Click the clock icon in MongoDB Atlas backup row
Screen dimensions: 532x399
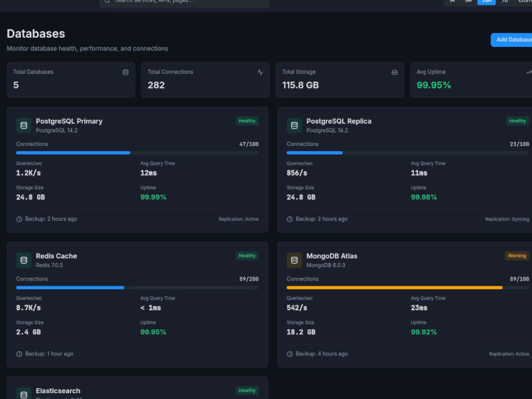tap(290, 354)
